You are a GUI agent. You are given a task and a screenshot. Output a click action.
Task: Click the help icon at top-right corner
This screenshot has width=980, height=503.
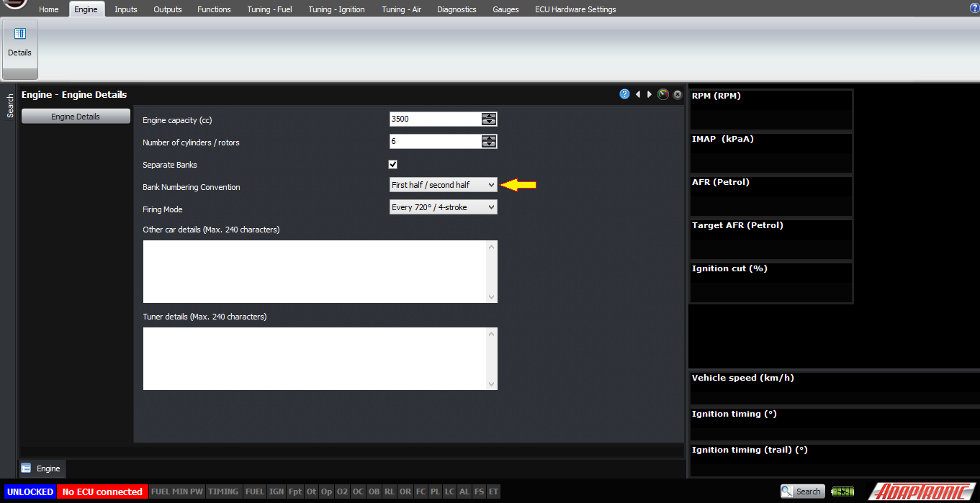click(x=974, y=8)
